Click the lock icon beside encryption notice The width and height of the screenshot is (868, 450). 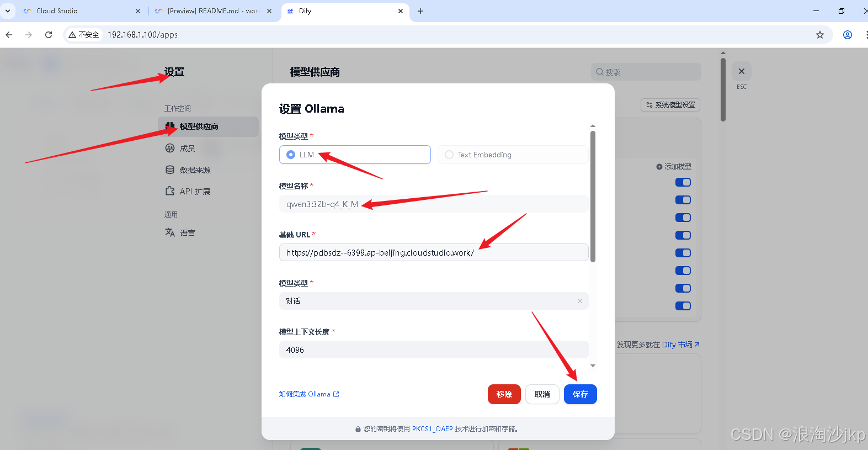pyautogui.click(x=358, y=429)
